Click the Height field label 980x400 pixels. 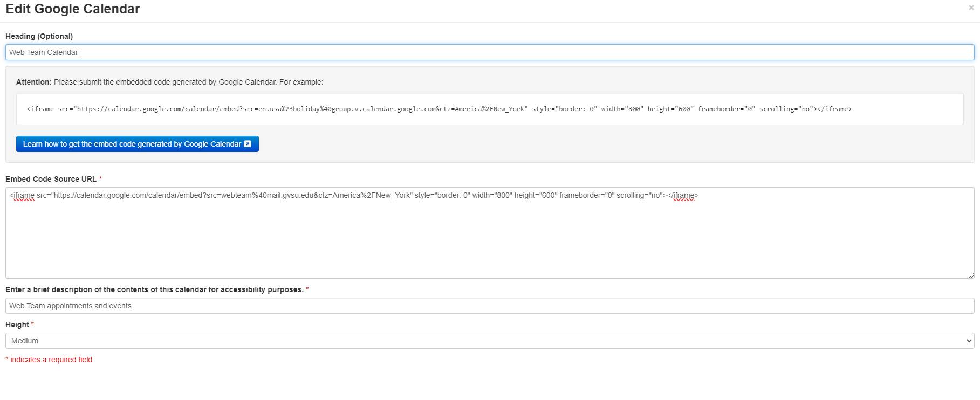tap(17, 325)
